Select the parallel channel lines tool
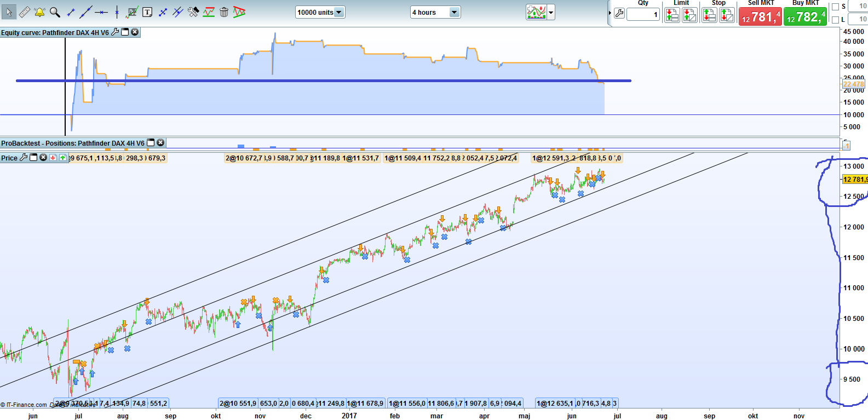Screen dimensions: 868x420 178,12
